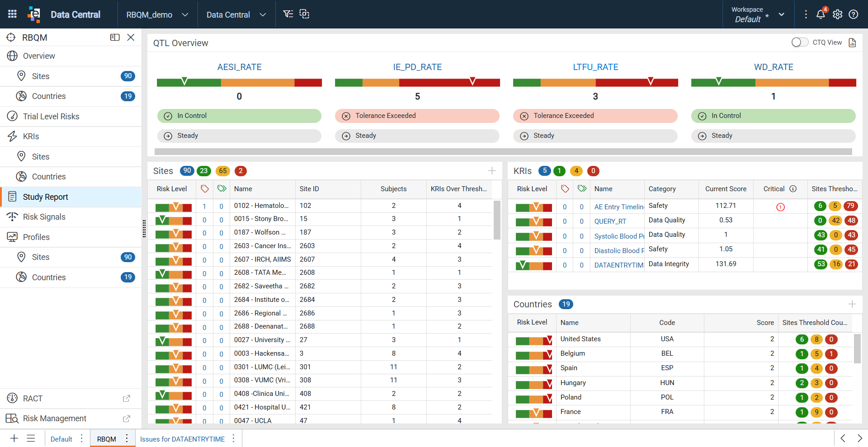Sort KRIs table by Current Score column

tap(726, 189)
